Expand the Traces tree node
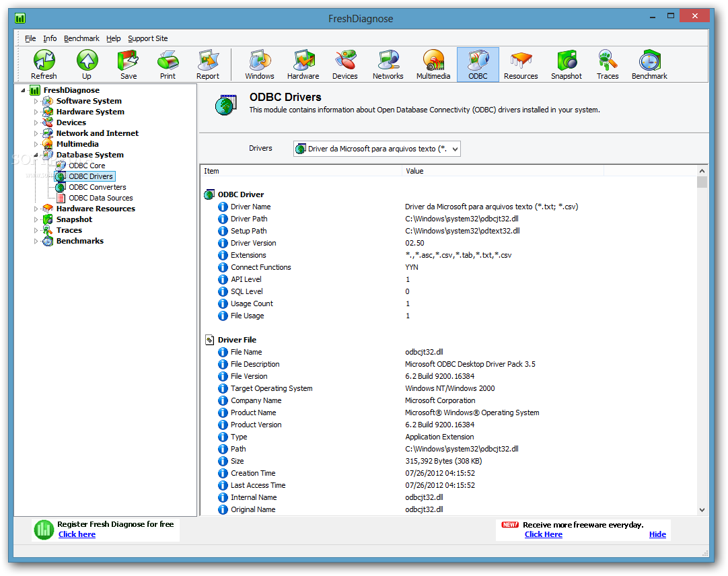Viewport: 728px width, 576px height. tap(36, 230)
